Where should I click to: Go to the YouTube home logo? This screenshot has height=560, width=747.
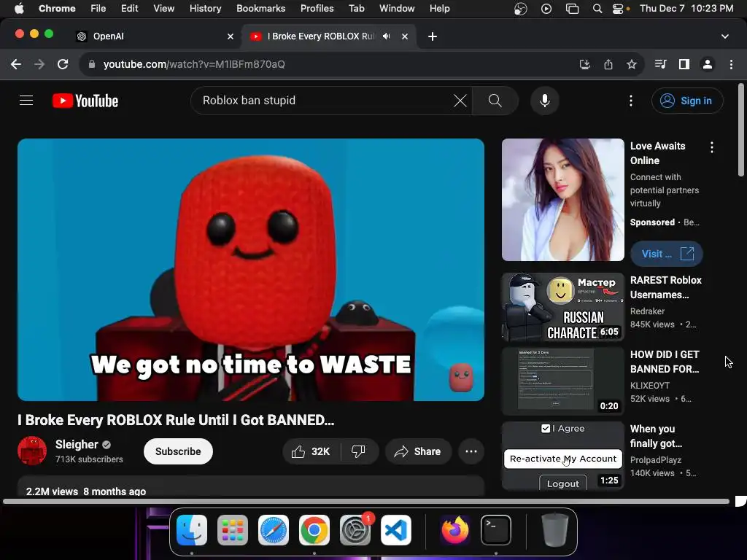pyautogui.click(x=85, y=101)
